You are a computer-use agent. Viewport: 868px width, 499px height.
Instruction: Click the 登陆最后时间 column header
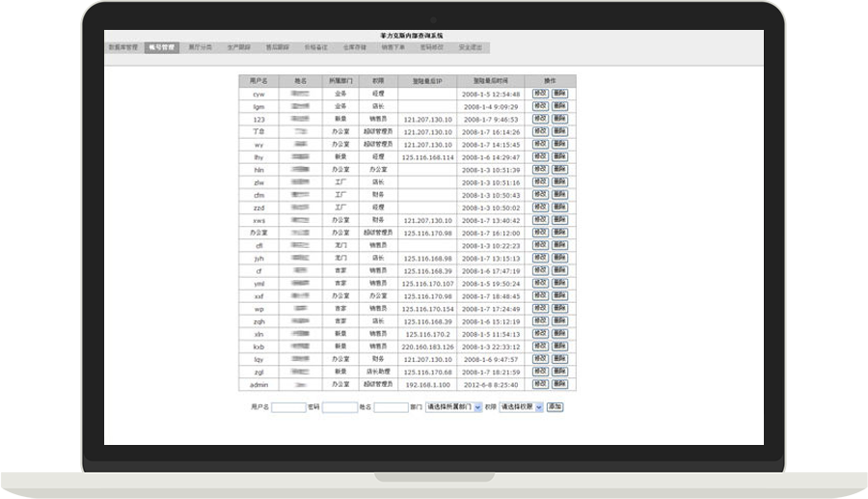(491, 81)
